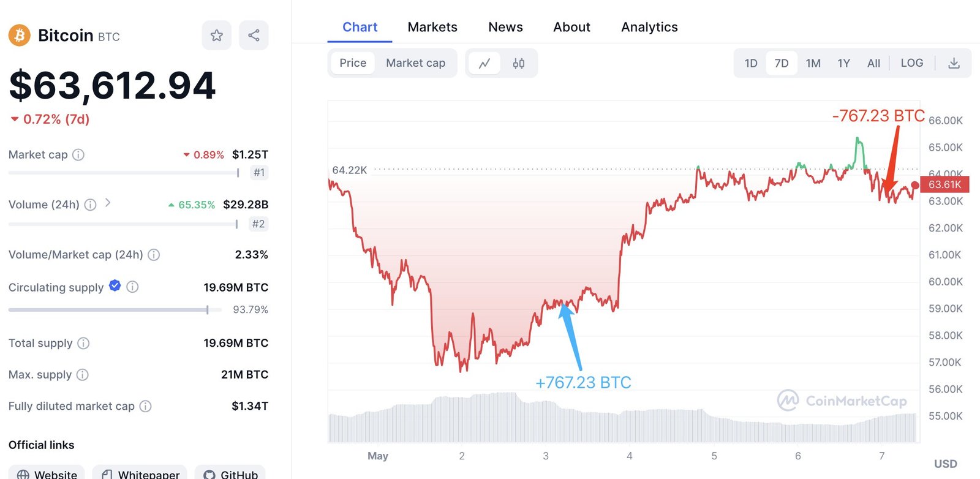Viewport: 980px width, 479px height.
Task: Select the 1M time range
Action: coord(813,63)
